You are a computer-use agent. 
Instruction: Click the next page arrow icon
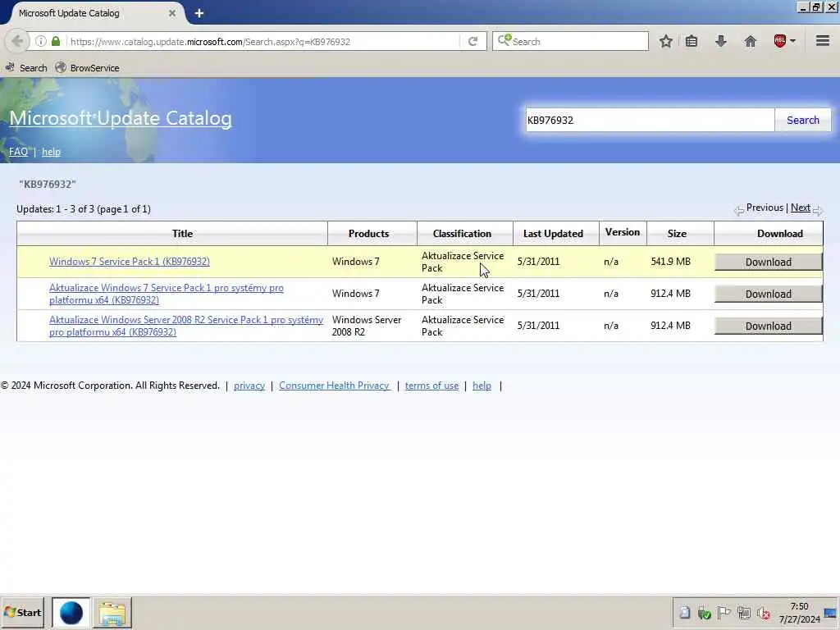click(x=818, y=211)
